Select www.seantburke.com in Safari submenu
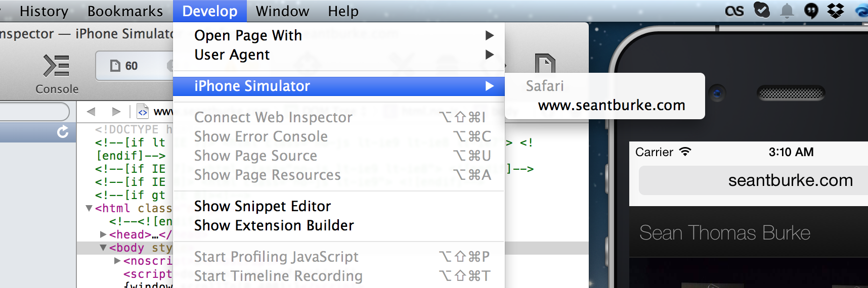Screen dimensions: 868x288 click(612, 105)
